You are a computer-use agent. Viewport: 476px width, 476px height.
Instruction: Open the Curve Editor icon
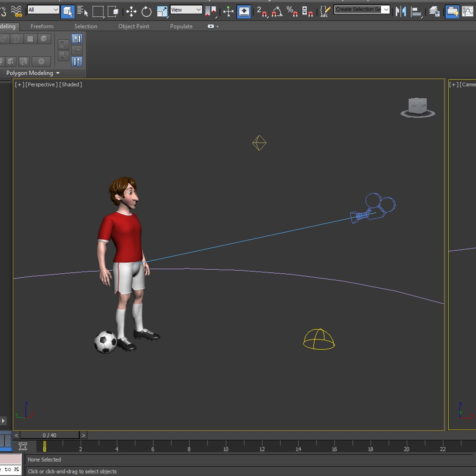468,11
